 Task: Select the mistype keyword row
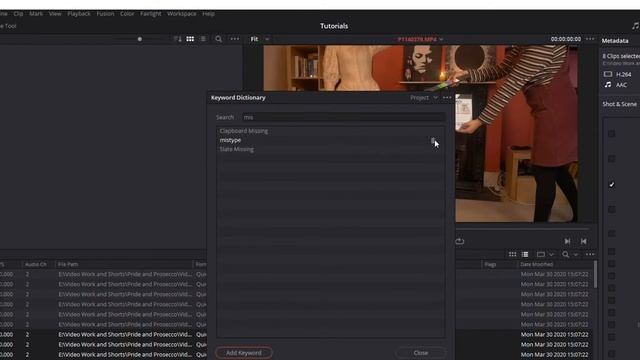tap(330, 140)
